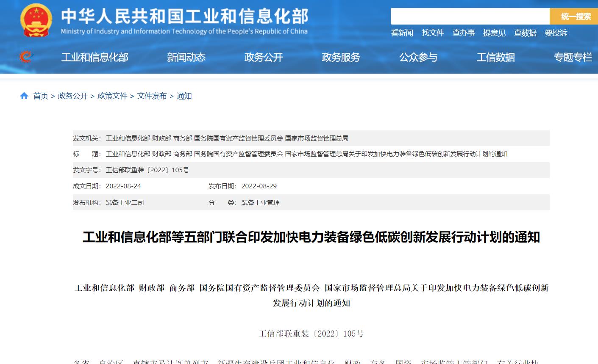This screenshot has width=598, height=364.
Task: Open the 看新闻 quick link
Action: click(x=402, y=33)
